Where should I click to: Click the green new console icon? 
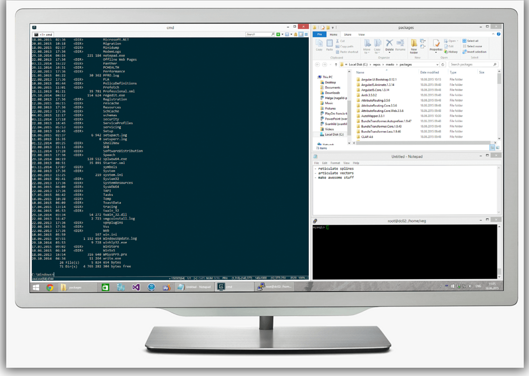tap(278, 34)
